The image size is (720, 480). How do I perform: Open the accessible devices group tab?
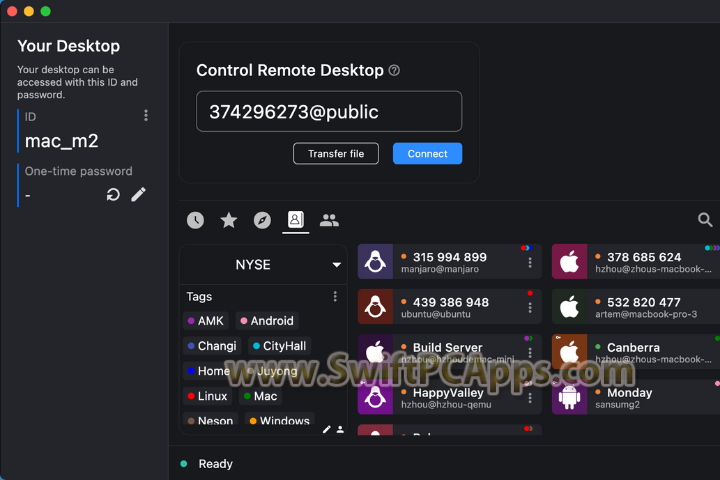329,220
